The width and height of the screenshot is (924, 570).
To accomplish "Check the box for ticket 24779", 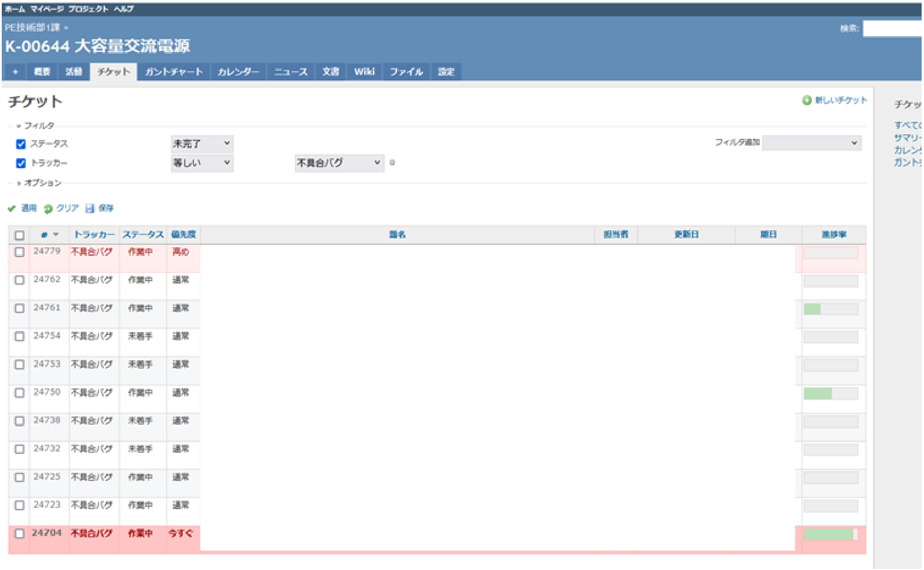I will 19,252.
